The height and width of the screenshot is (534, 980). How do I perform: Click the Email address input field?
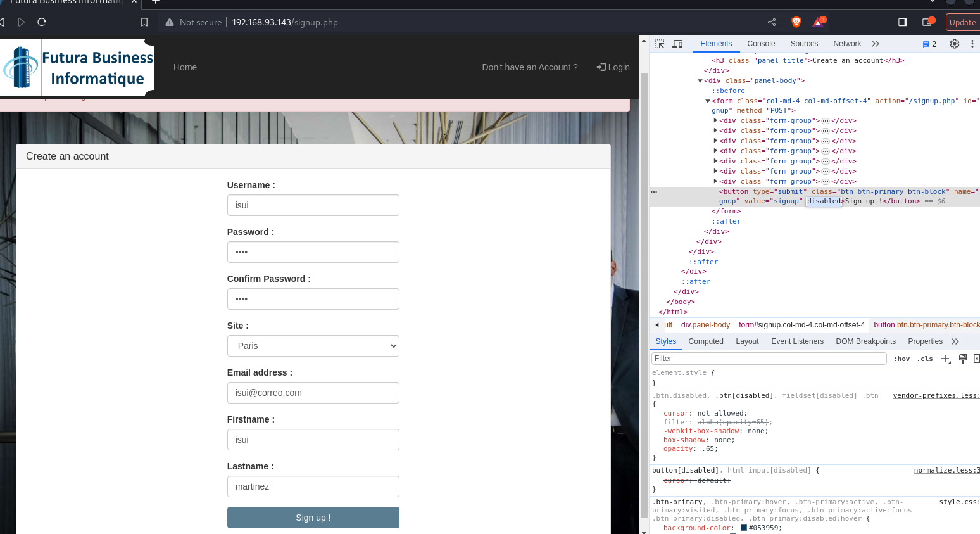[313, 393]
